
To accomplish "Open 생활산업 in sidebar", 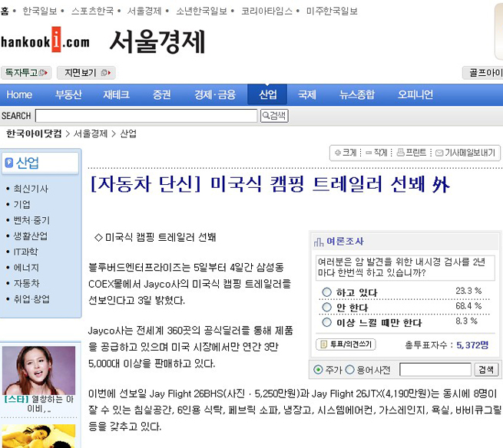I will (31, 236).
